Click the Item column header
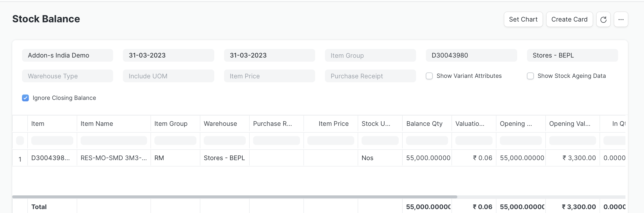644x213 pixels. (x=52, y=124)
